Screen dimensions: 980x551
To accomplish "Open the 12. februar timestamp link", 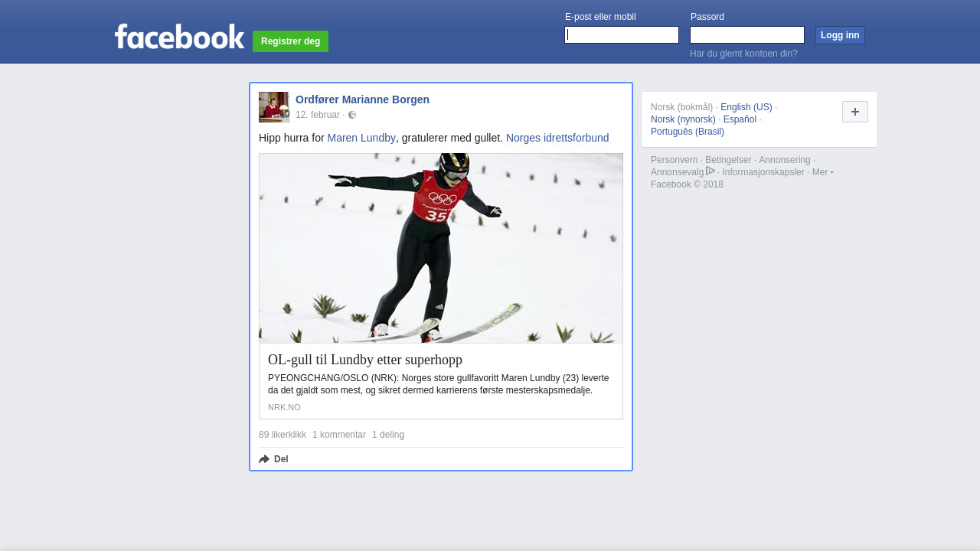I will coord(318,115).
